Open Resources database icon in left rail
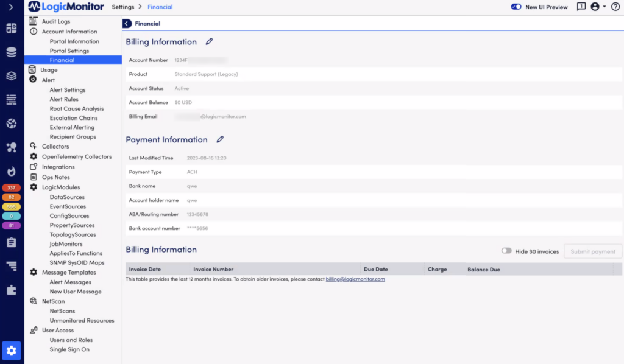 11,52
